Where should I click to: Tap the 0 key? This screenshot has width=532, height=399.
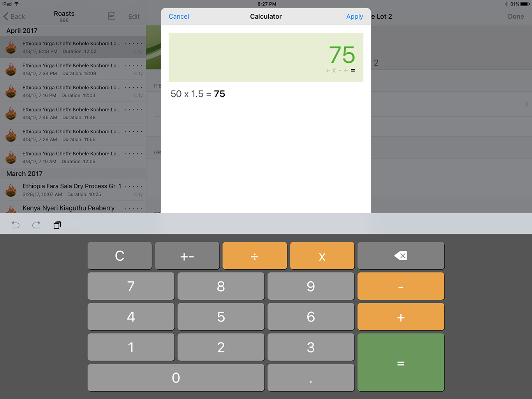click(176, 378)
